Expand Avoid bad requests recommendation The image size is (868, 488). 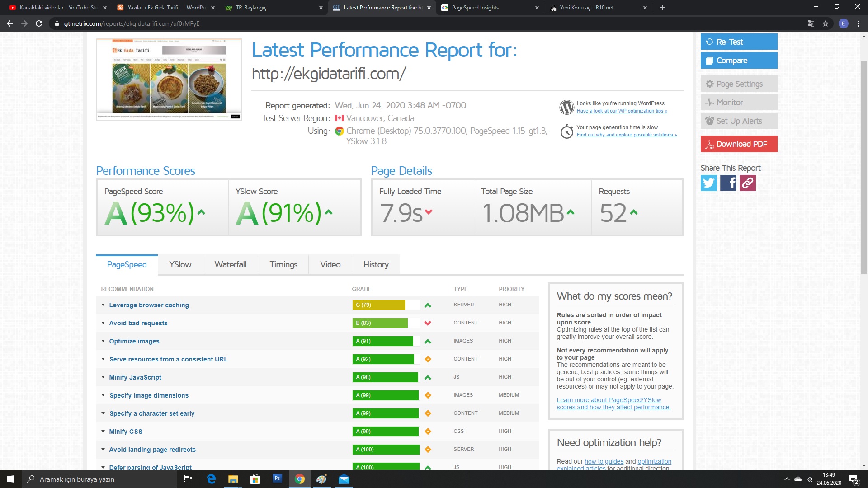138,323
